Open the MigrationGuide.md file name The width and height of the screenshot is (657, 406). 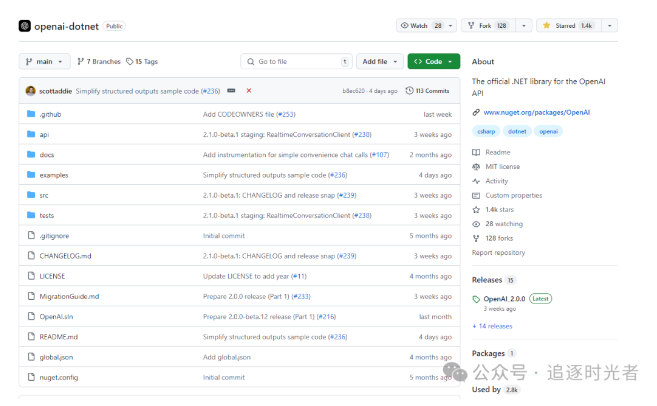pyautogui.click(x=69, y=296)
